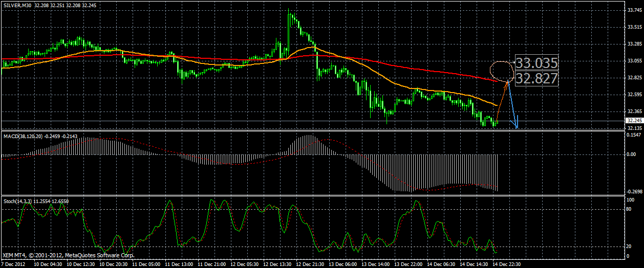Click the 13 Dec 22:00 time label

pos(409,264)
